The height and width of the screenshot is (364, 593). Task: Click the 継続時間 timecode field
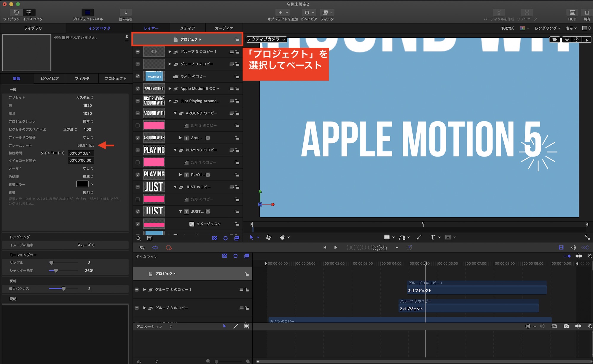coord(81,153)
